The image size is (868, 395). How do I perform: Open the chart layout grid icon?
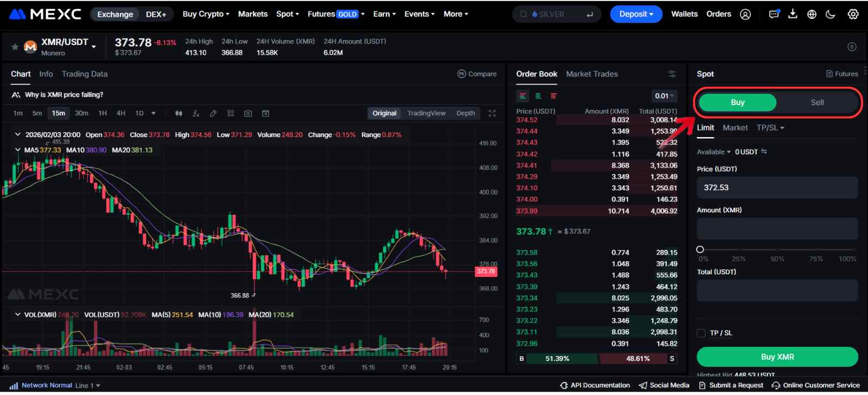pos(231,113)
